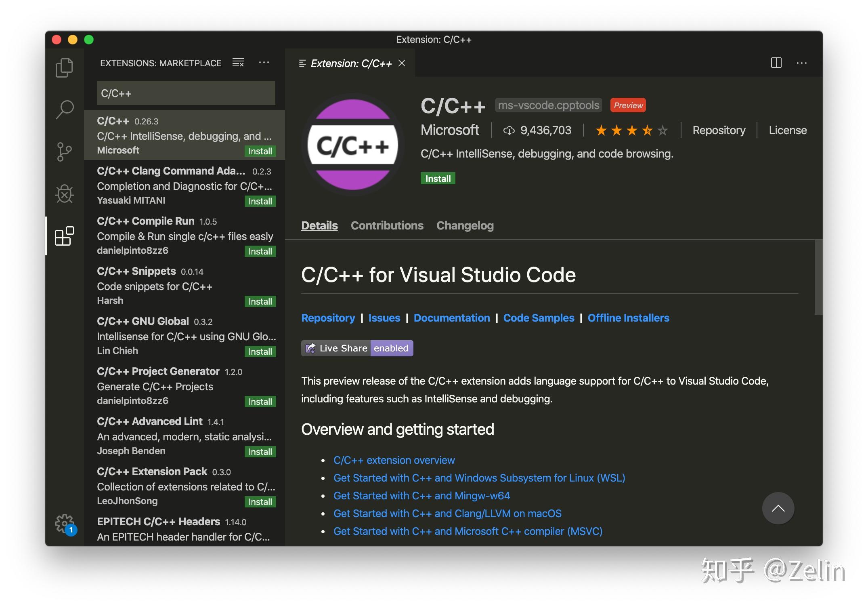Open the Search view in activity bar

(64, 109)
